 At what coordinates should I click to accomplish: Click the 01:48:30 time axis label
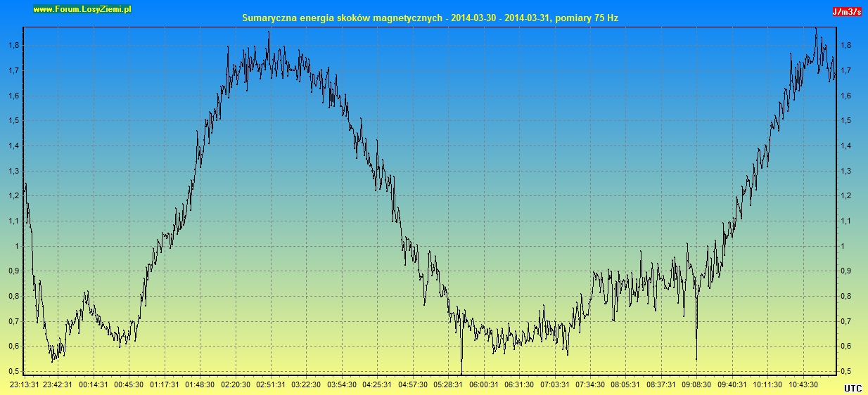click(200, 384)
